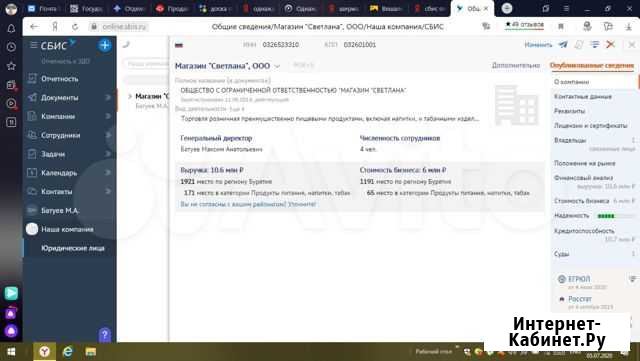Expand the Задачи submenu arrow
Viewport: 640px width, 361px height.
pyautogui.click(x=108, y=154)
